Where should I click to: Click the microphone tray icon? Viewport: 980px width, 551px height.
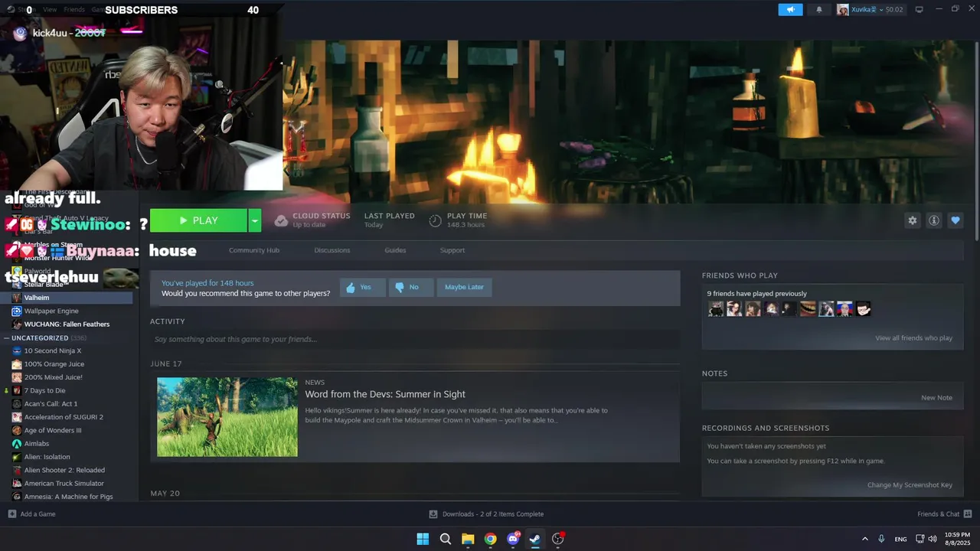click(x=882, y=539)
